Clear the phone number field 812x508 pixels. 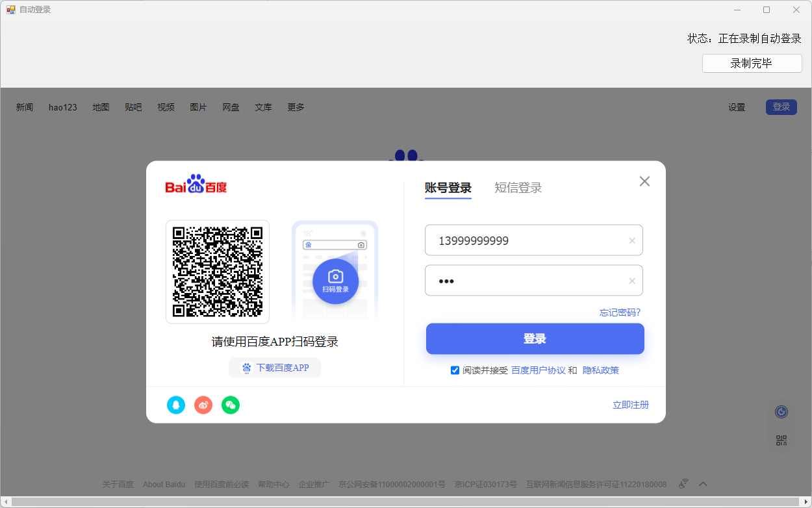pos(632,241)
